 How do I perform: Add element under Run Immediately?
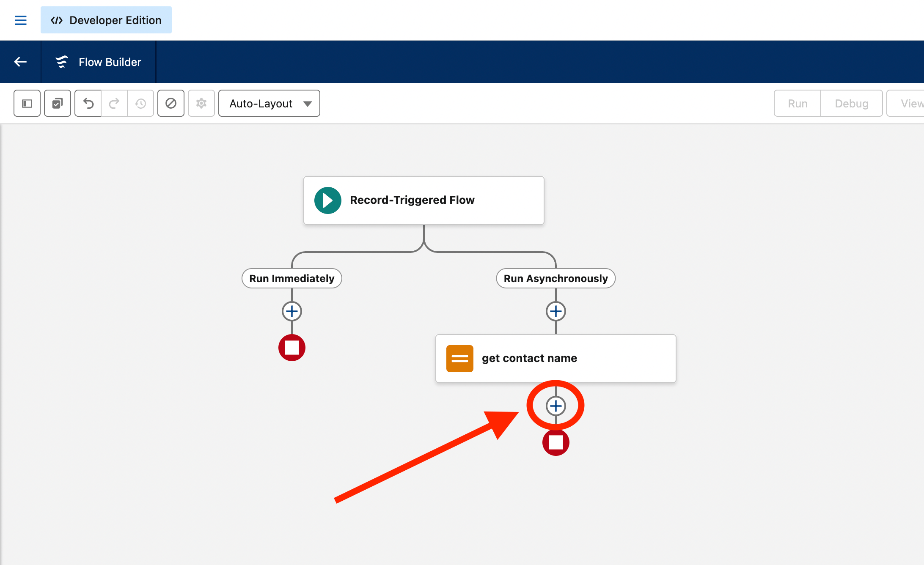tap(292, 311)
